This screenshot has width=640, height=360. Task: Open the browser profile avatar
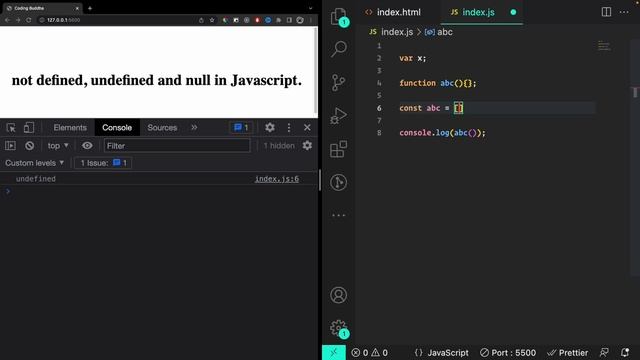(300, 20)
